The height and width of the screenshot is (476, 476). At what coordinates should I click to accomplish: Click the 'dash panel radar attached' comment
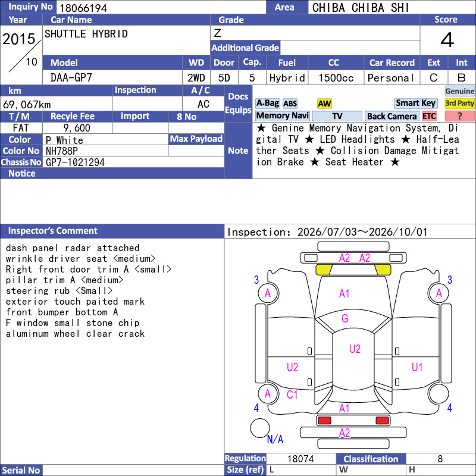(73, 248)
